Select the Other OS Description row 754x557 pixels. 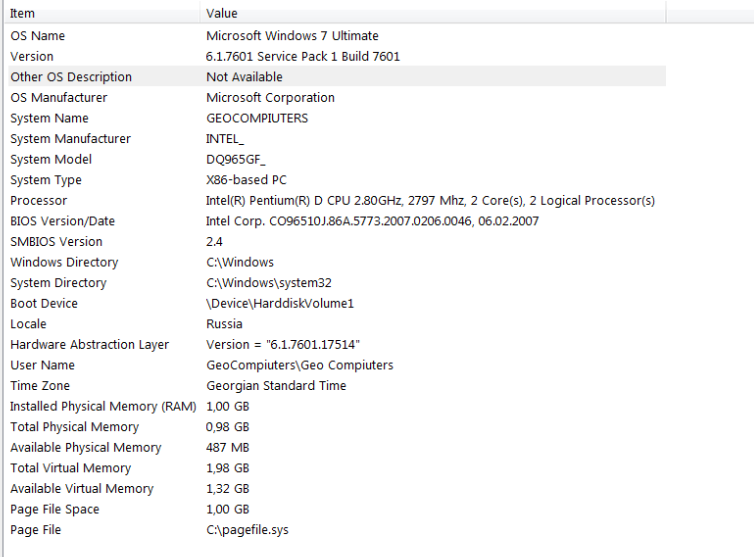[x=71, y=77]
